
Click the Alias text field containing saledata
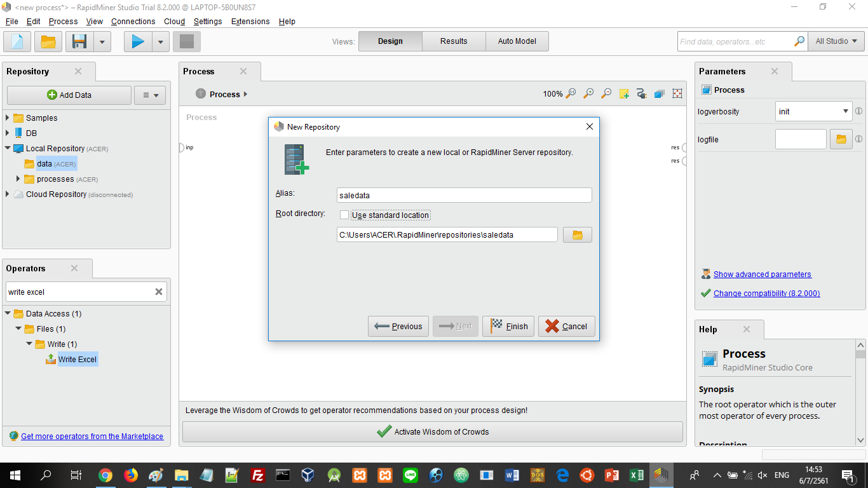point(464,195)
